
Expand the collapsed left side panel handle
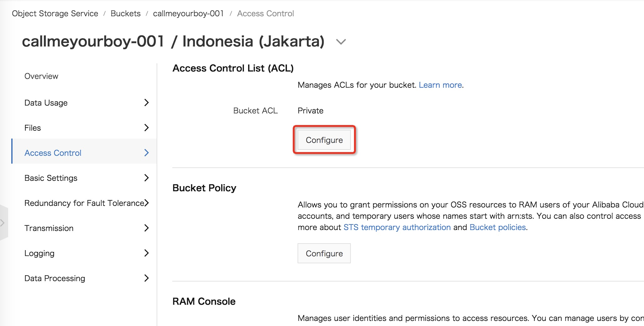point(3,223)
